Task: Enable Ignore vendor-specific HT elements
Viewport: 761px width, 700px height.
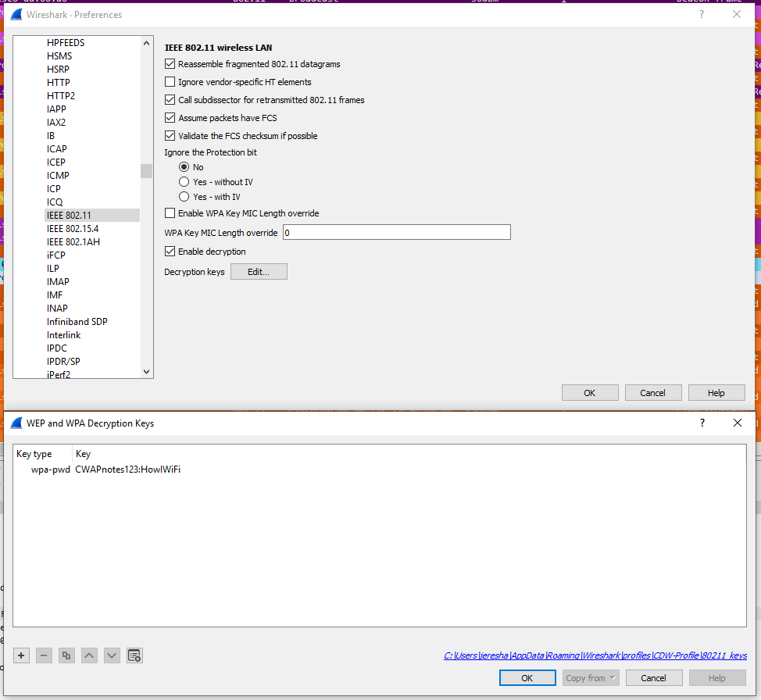Action: point(170,82)
